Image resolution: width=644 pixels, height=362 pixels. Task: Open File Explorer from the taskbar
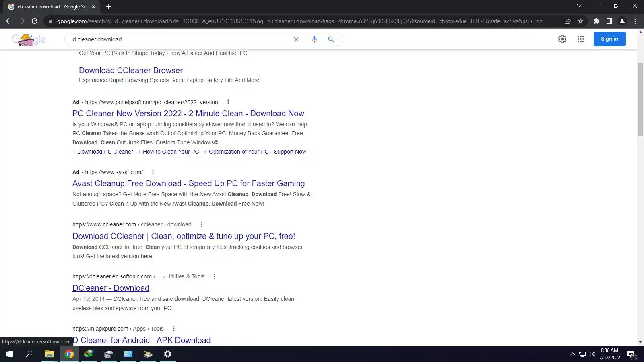(49, 354)
